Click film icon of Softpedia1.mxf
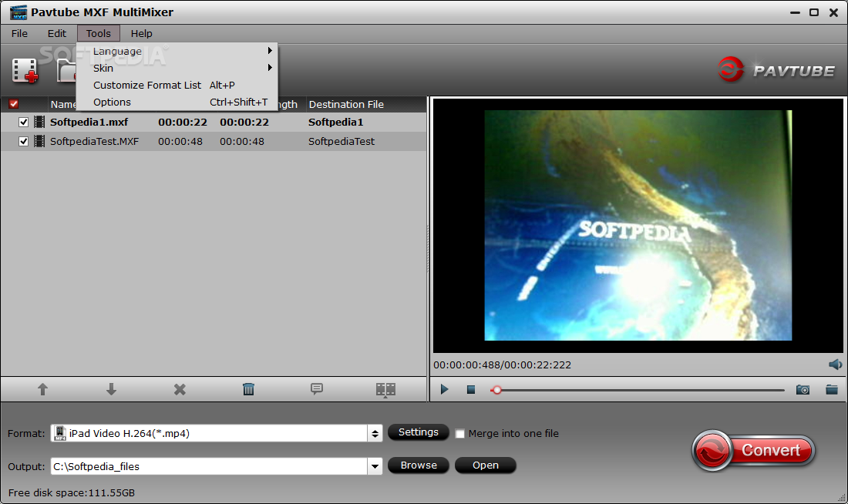Screen dimensions: 848x504 coord(39,123)
